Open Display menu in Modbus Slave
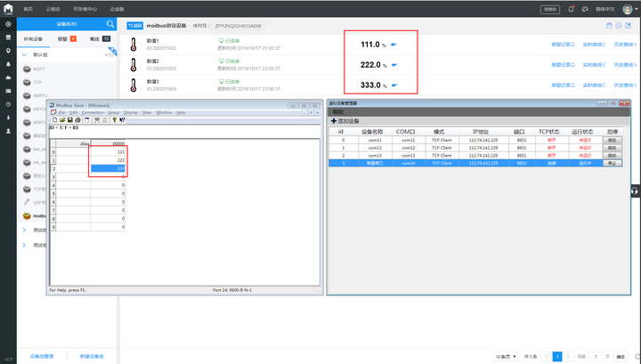Screen dimensions: 641x364 click(x=131, y=112)
